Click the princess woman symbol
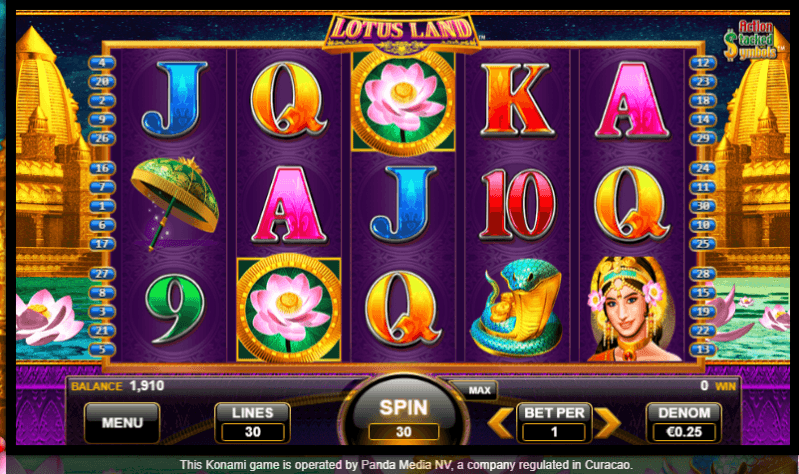 pos(632,309)
